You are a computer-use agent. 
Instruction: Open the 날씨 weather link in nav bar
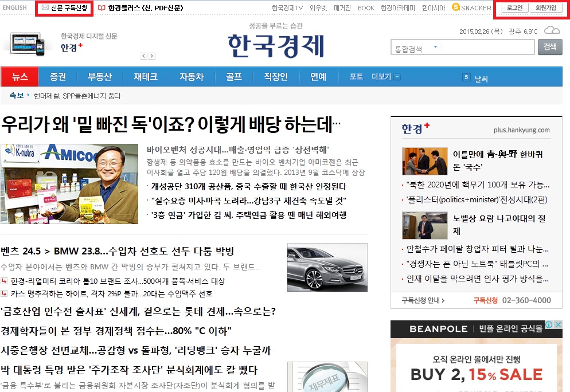coord(481,78)
